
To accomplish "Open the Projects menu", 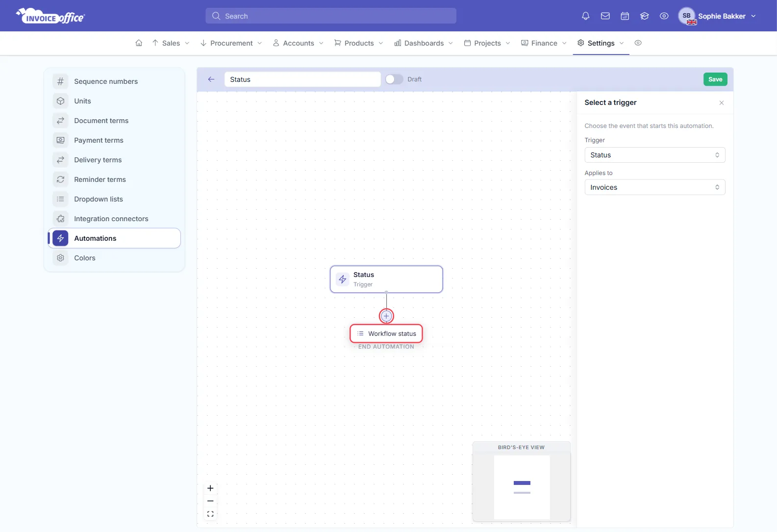I will pyautogui.click(x=487, y=43).
